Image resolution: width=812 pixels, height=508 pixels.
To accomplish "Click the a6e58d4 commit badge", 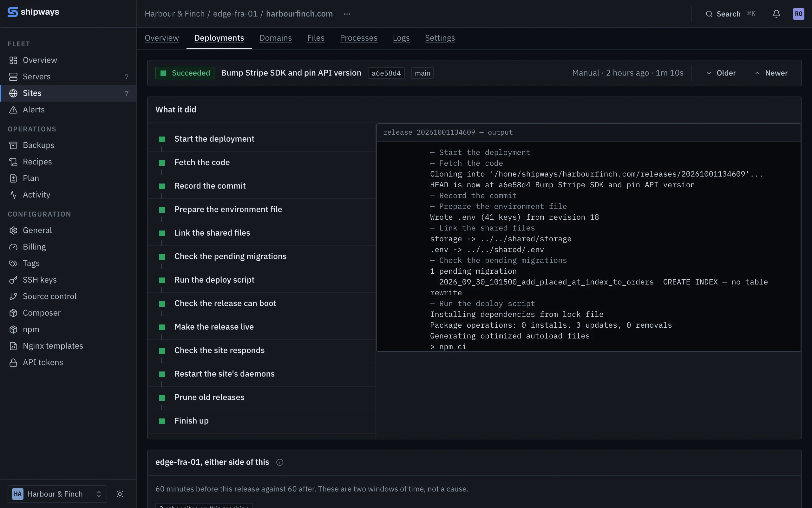I will coord(386,73).
